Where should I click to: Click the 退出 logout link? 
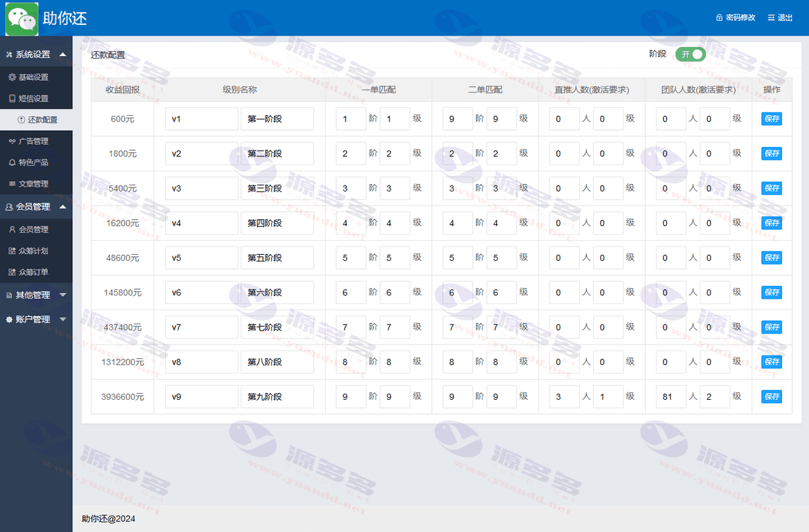[785, 18]
